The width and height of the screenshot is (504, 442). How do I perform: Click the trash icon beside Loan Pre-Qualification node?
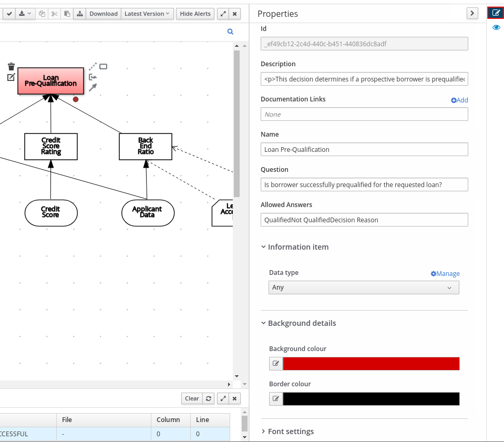point(11,66)
